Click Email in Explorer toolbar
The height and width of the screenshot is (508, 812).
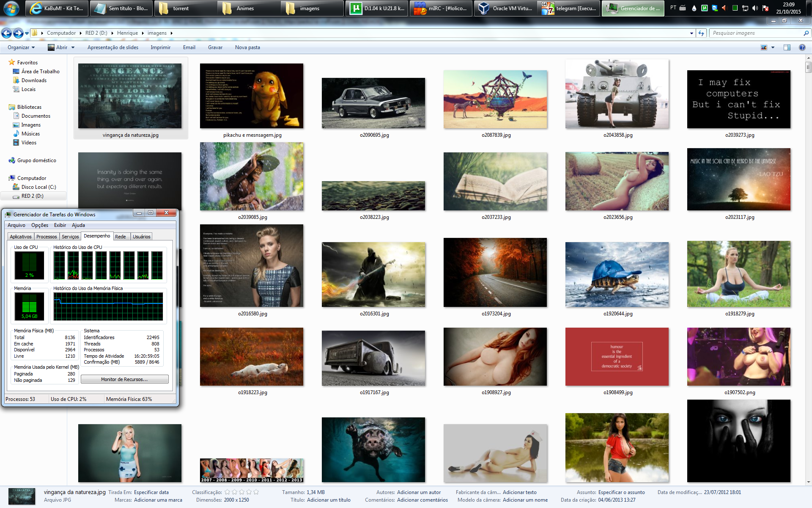point(189,47)
